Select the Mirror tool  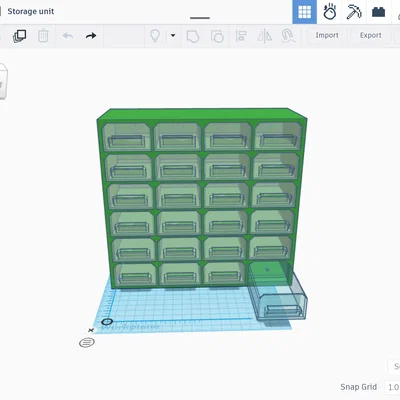264,36
